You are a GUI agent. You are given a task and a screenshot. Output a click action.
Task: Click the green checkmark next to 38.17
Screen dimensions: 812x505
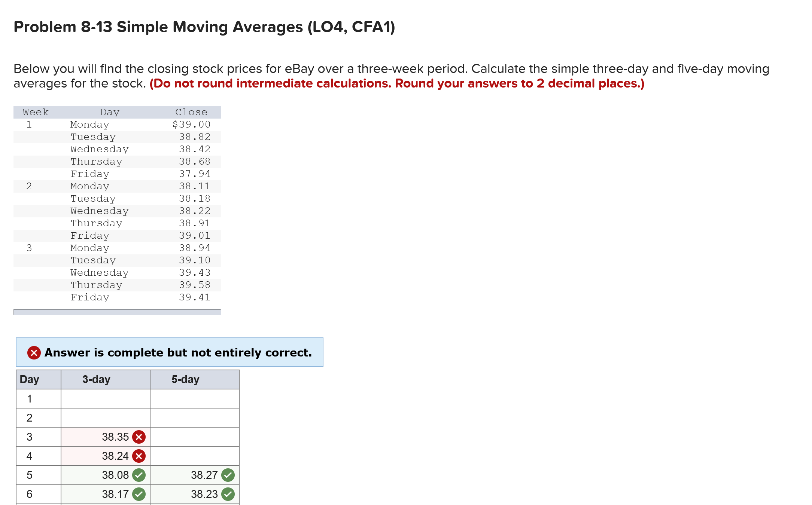(139, 494)
